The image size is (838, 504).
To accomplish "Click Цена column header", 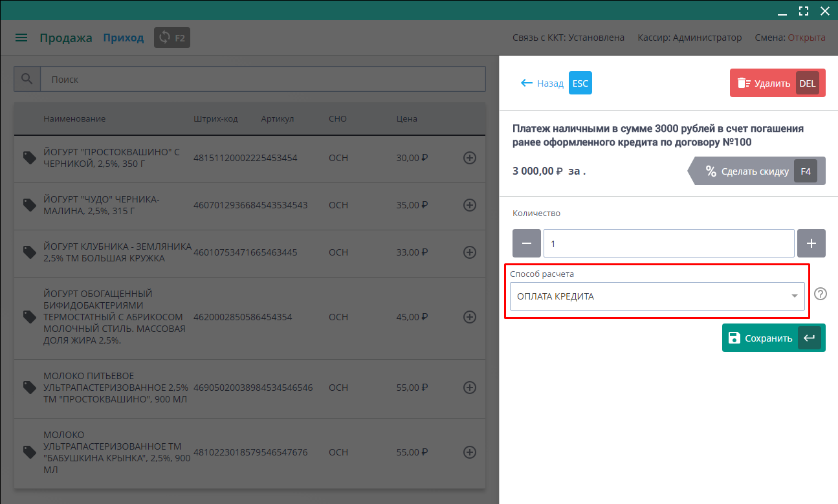I will [407, 118].
